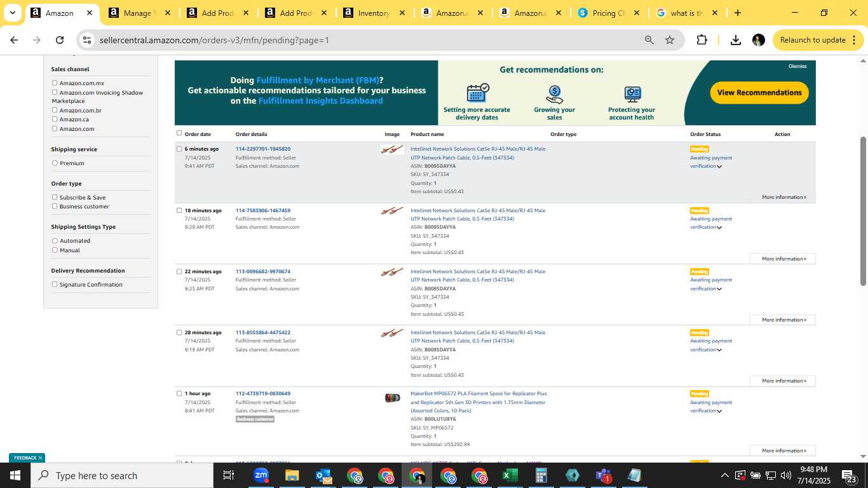This screenshot has height=488, width=868.
Task: Bookmark this page with the star icon
Action: pos(670,40)
